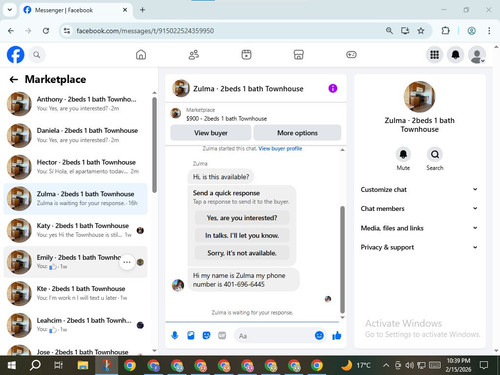Send quick reply Sorry, it's not available.
Viewport: 500px width, 375px height.
tap(242, 253)
